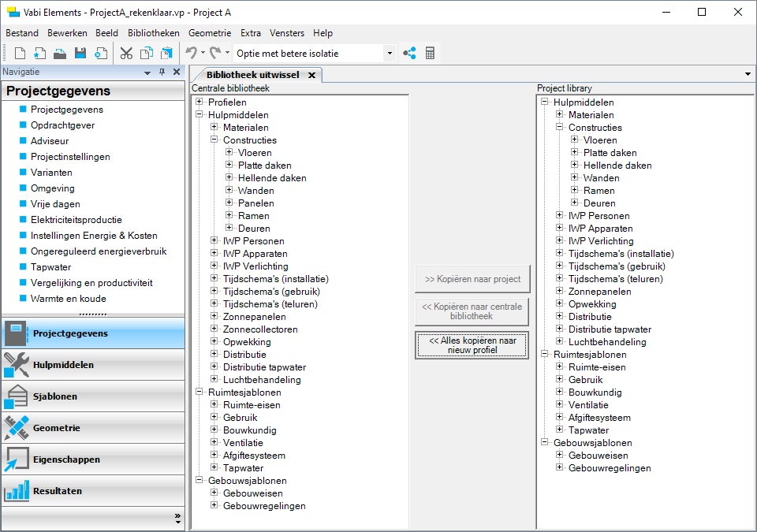This screenshot has height=532, width=757.
Task: Open the open-folder icon in toolbar
Action: 60,54
